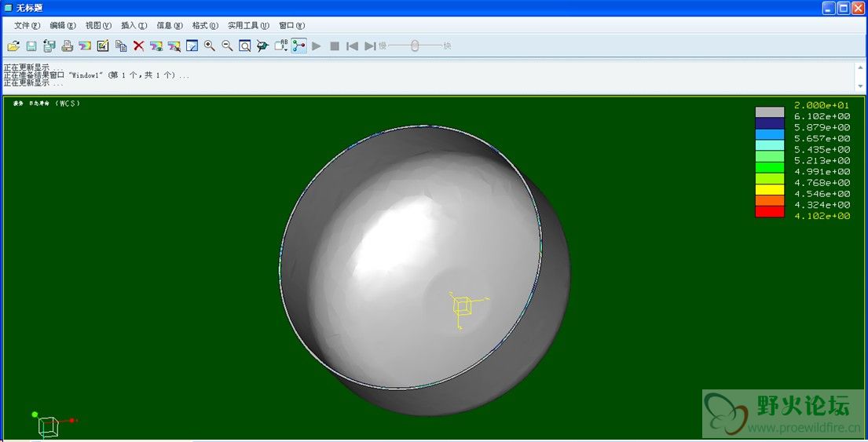Stop the animation with Stop button
Viewport: 868px width, 442px height.
[335, 46]
